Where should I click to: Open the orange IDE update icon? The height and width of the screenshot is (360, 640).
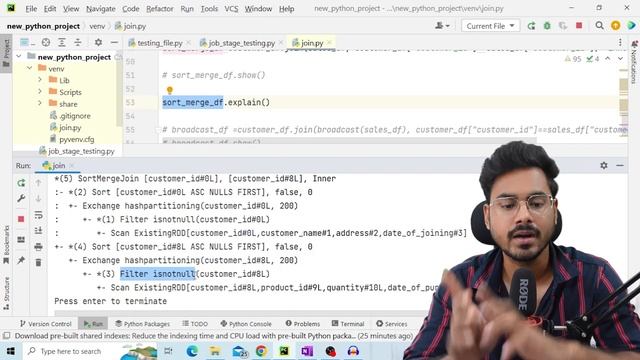click(x=616, y=26)
